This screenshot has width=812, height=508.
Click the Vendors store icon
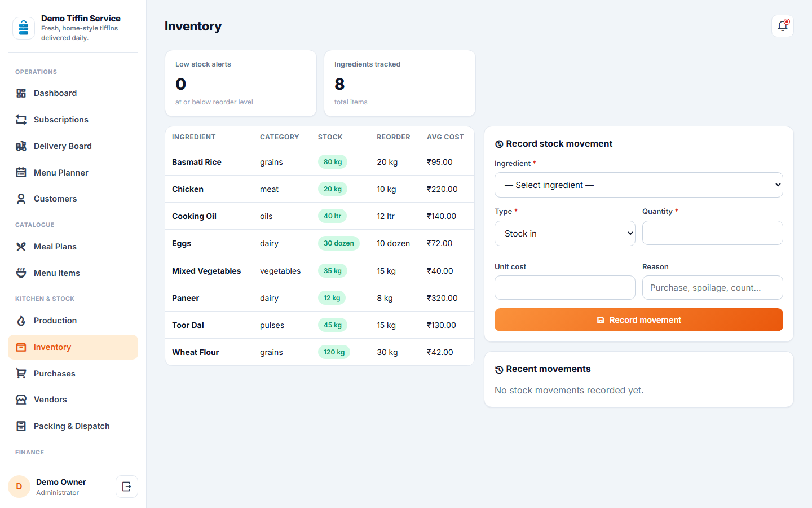coord(21,400)
